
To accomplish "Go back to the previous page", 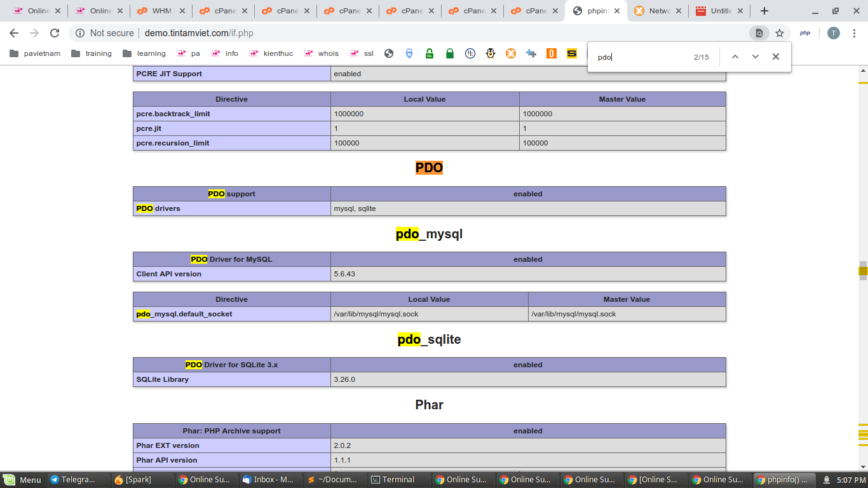I will click(14, 33).
